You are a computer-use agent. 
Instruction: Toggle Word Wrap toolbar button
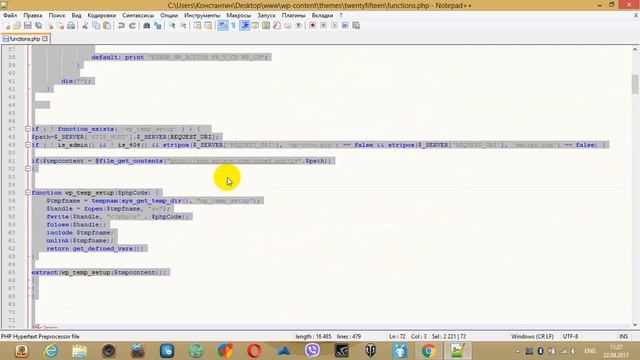point(223,26)
